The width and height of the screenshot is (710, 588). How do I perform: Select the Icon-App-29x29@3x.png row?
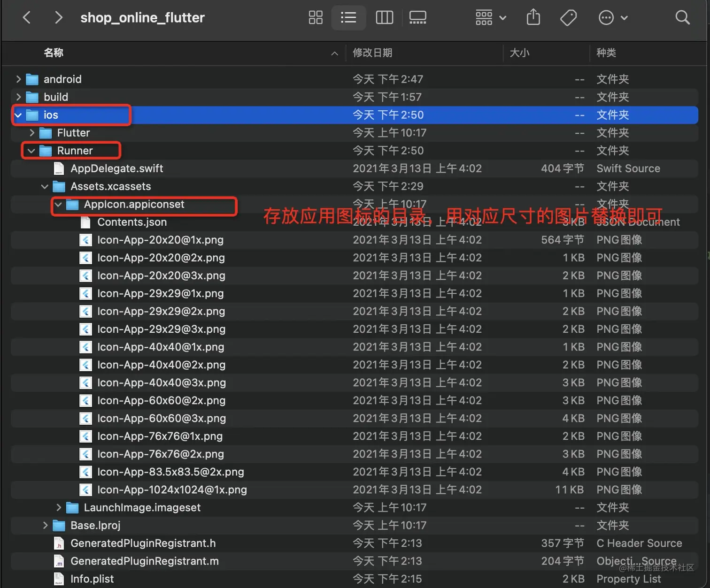coord(355,329)
